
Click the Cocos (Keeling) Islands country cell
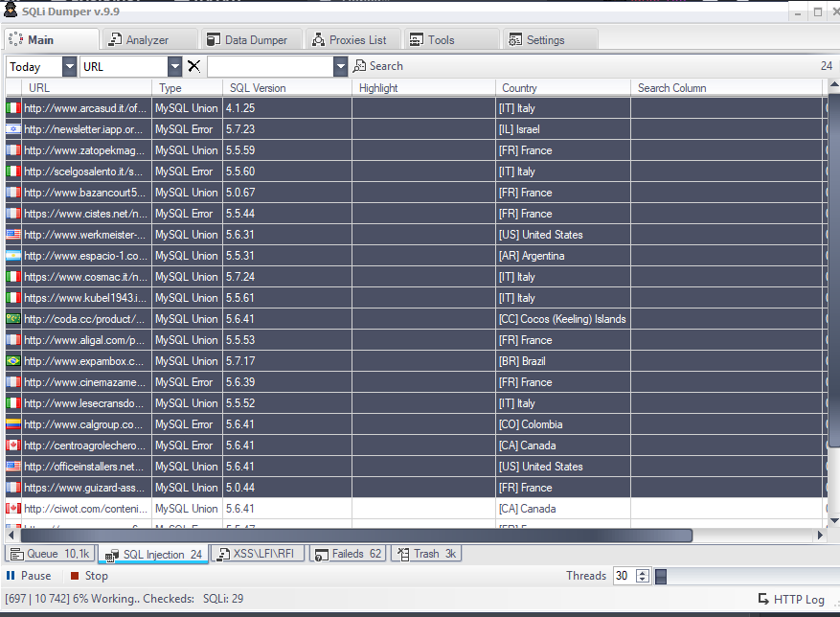(x=563, y=319)
